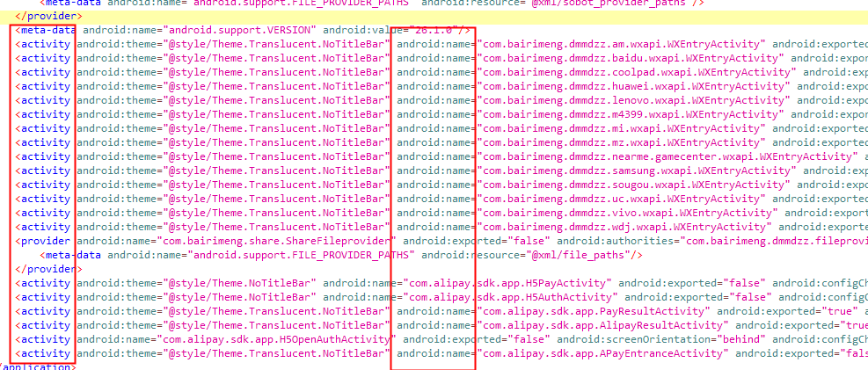The image size is (868, 370).
Task: Click "com.bairimeng.dmmdzz.am.wxapi.WXEntryActivity" class name
Action: 622,44
